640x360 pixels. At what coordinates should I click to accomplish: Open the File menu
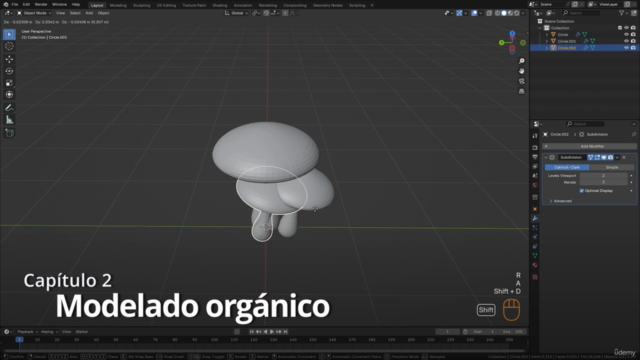tap(15, 4)
